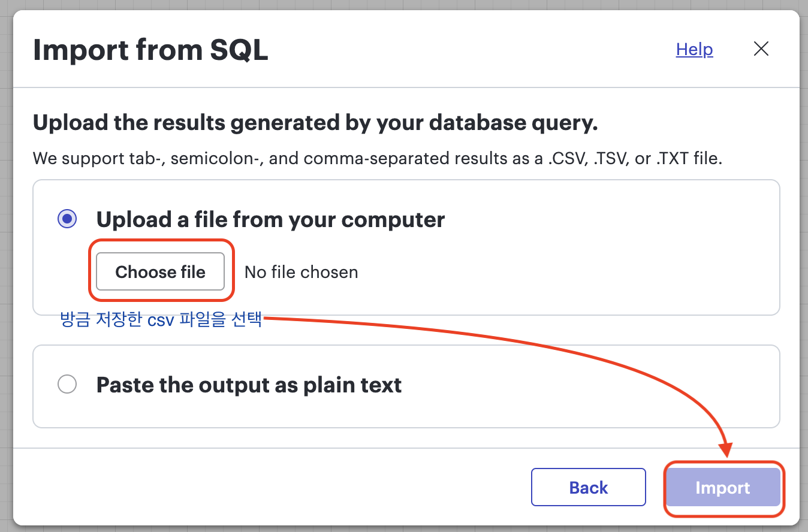Click the blue Korean csv annotation text
This screenshot has width=808, height=532.
tap(161, 319)
